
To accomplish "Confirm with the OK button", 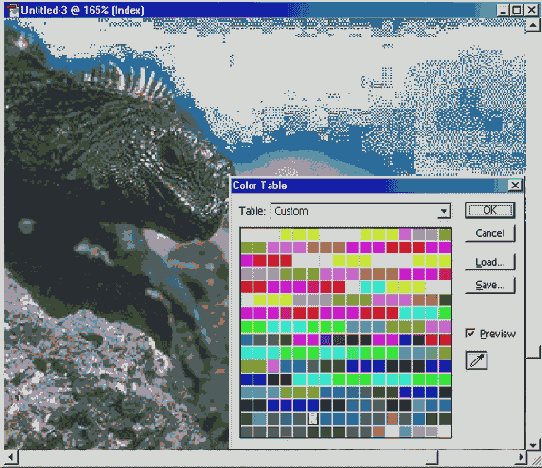I will pos(490,210).
